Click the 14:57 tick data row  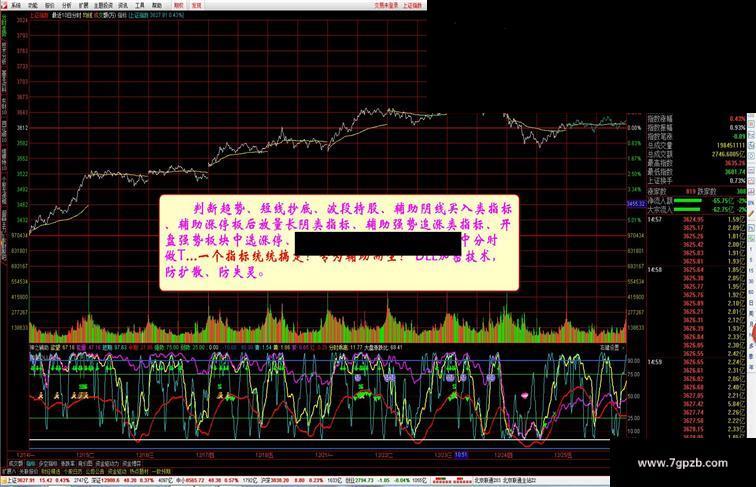[696, 219]
